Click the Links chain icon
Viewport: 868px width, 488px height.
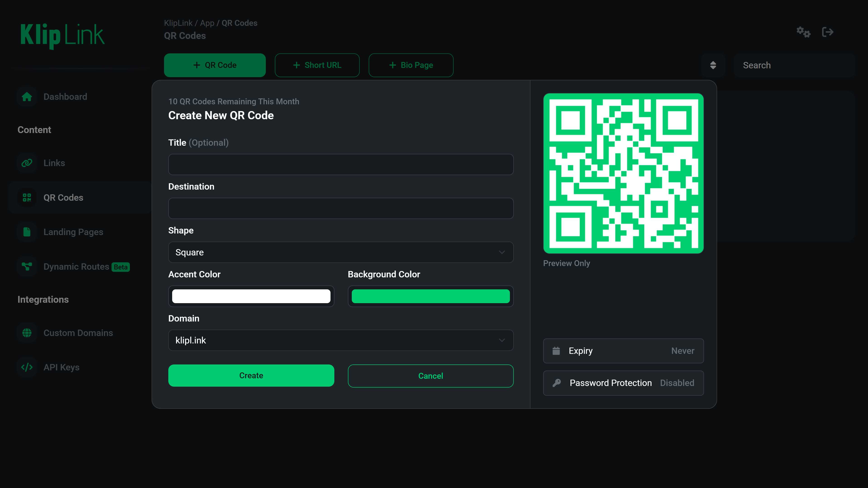[27, 163]
